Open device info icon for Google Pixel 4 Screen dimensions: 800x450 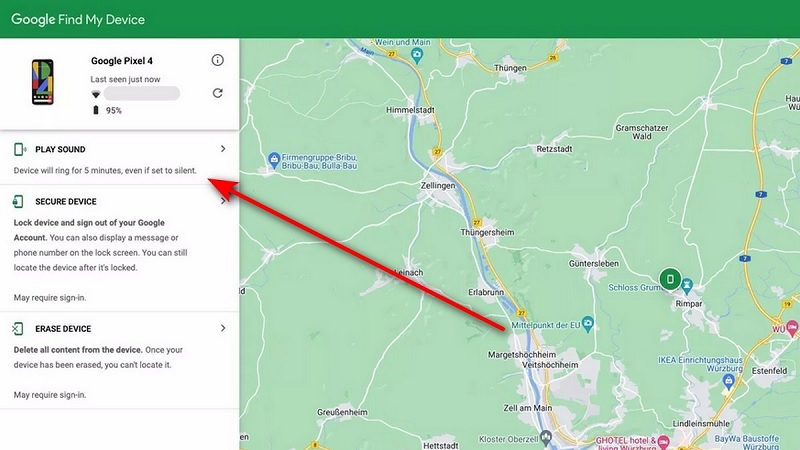217,60
